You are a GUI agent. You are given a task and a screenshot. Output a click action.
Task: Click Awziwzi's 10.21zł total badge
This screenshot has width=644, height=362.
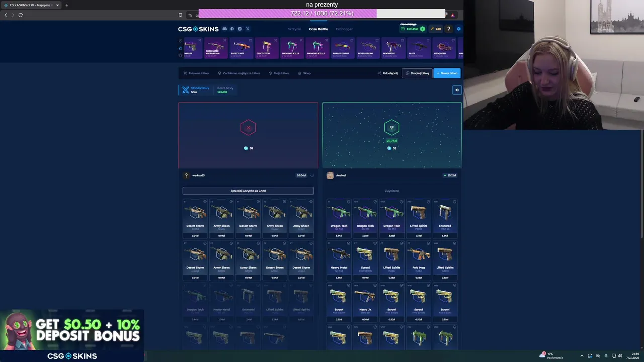click(x=450, y=175)
